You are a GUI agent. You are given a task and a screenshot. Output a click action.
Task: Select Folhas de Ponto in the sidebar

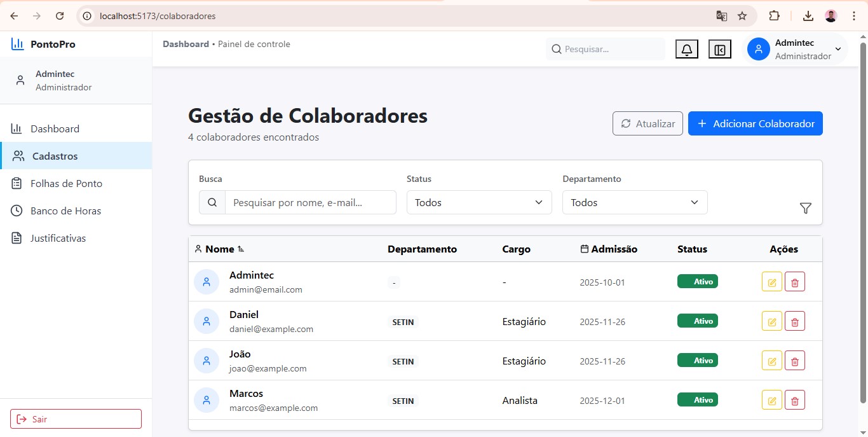[x=65, y=183]
